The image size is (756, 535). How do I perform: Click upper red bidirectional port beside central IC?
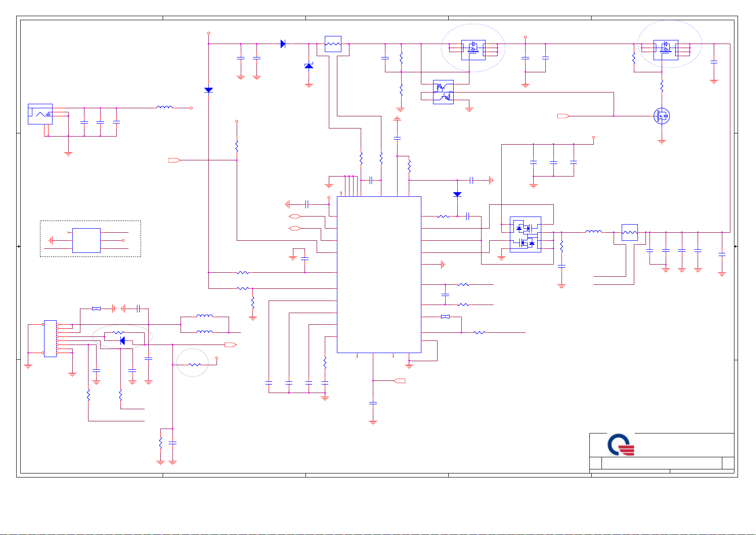click(294, 217)
